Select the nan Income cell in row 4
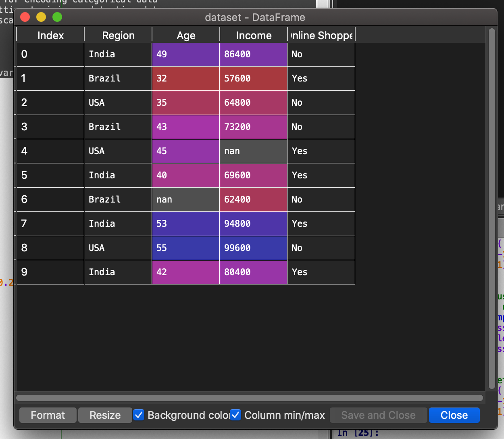This screenshot has width=504, height=439. (x=253, y=151)
